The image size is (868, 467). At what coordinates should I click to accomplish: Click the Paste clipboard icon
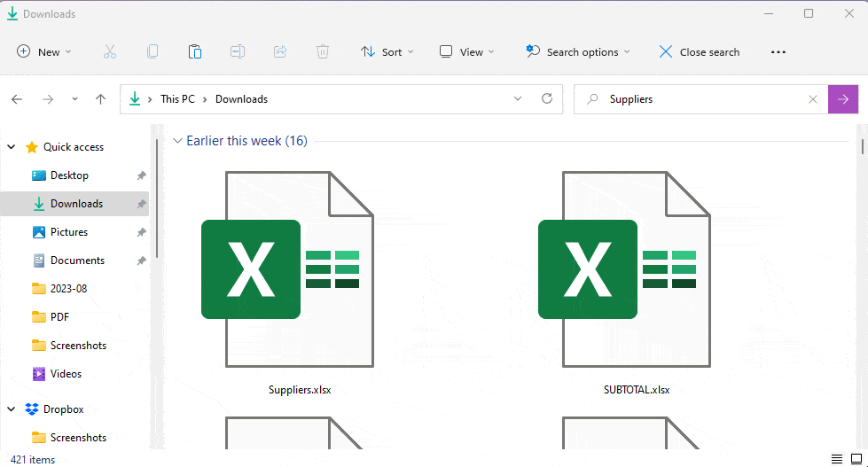[x=195, y=52]
